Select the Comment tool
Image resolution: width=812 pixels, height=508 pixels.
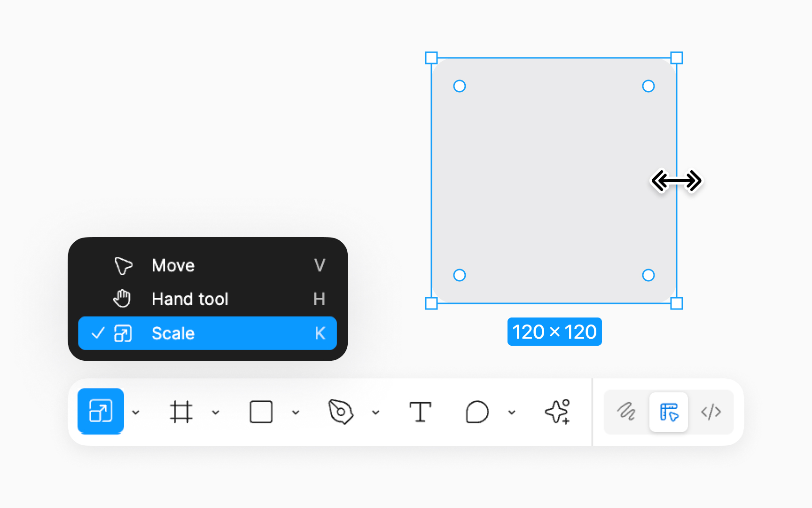click(x=477, y=412)
